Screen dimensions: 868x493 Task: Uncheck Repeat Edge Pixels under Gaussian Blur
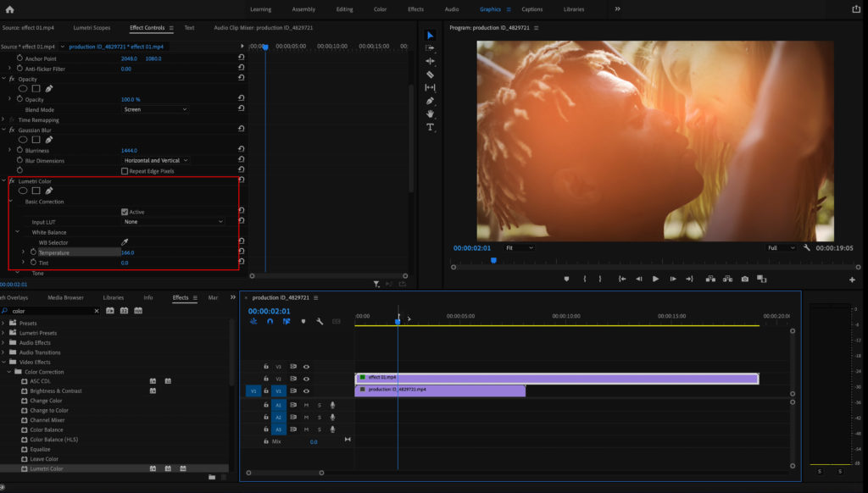(123, 170)
